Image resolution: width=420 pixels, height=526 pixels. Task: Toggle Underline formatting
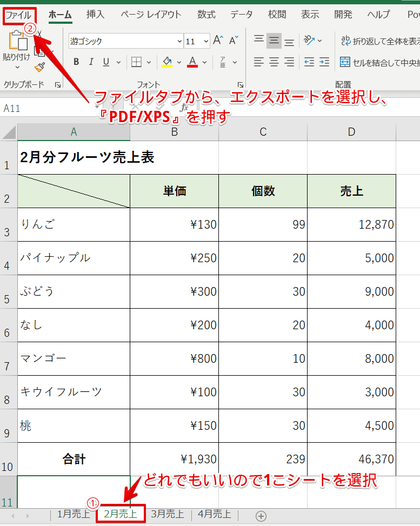(x=106, y=62)
